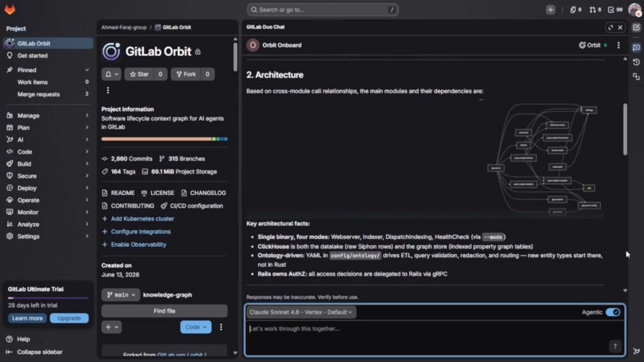Open pinned Merge requests

49,94
